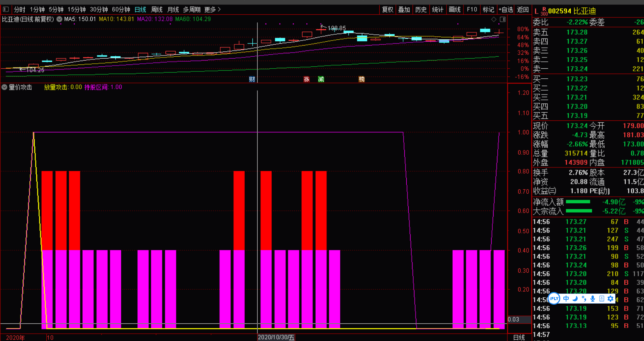Open the 历史 history button
644x341 pixels.
tap(421, 10)
